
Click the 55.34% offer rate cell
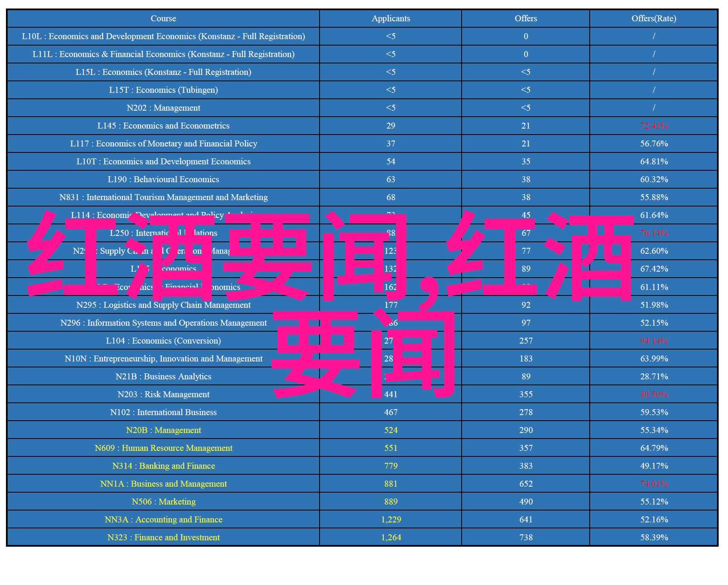[x=654, y=430]
